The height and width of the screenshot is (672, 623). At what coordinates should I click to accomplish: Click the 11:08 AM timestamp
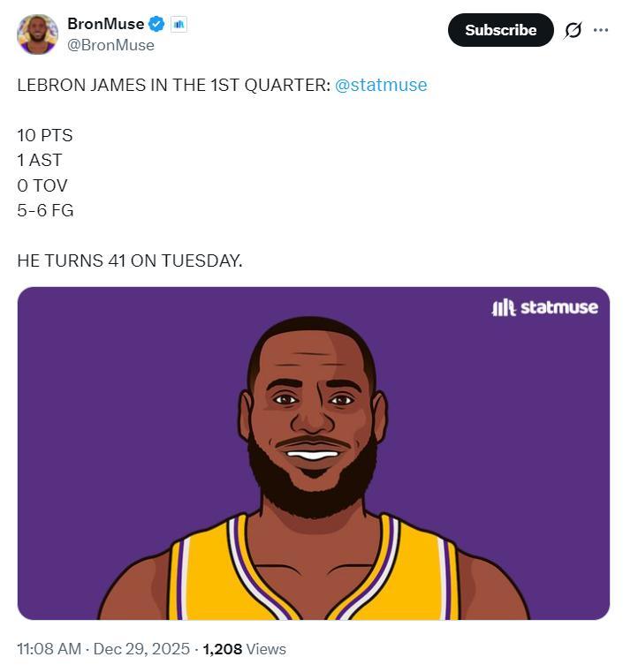coord(49,649)
